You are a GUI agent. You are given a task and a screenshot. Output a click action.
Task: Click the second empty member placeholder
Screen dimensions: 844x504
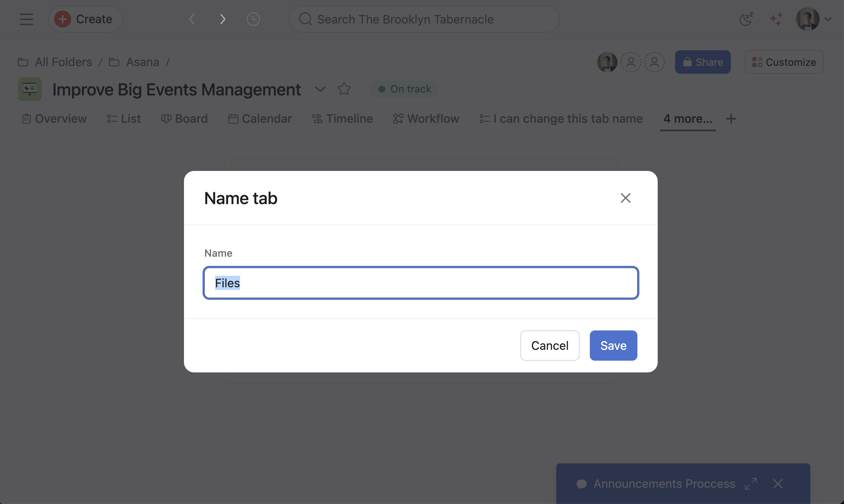(x=655, y=62)
